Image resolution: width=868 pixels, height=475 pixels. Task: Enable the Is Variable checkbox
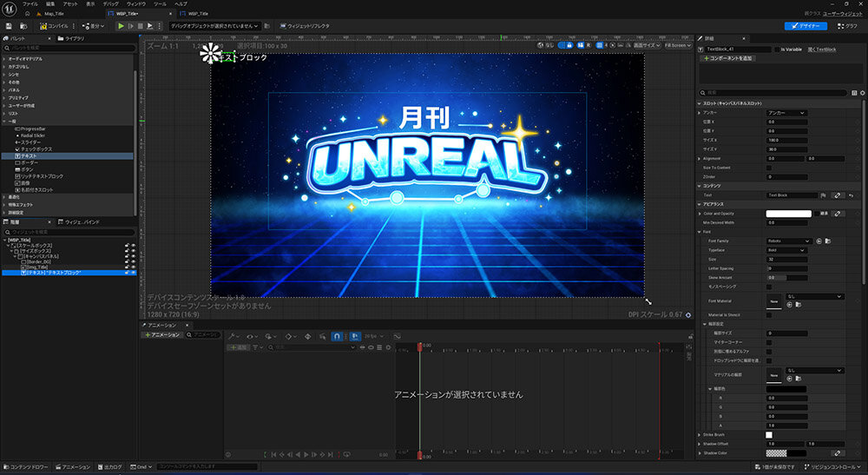coord(776,49)
